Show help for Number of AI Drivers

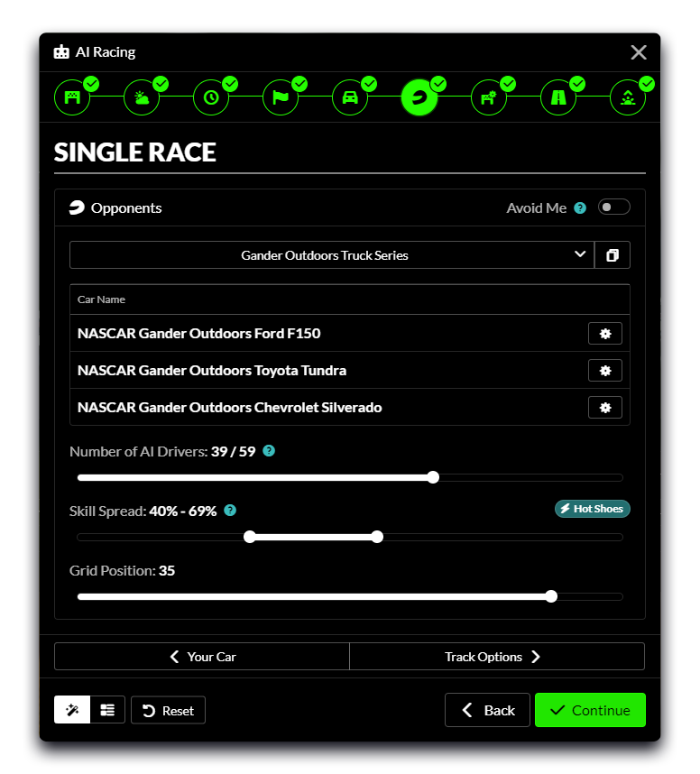click(269, 451)
